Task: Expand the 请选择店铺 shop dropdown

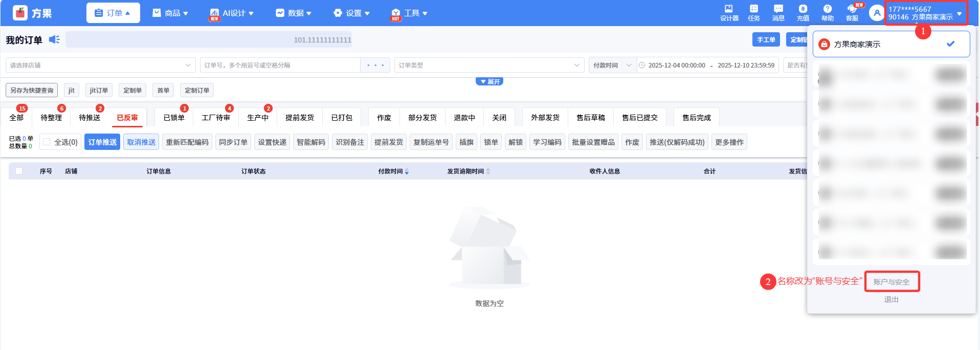Action: coord(100,65)
